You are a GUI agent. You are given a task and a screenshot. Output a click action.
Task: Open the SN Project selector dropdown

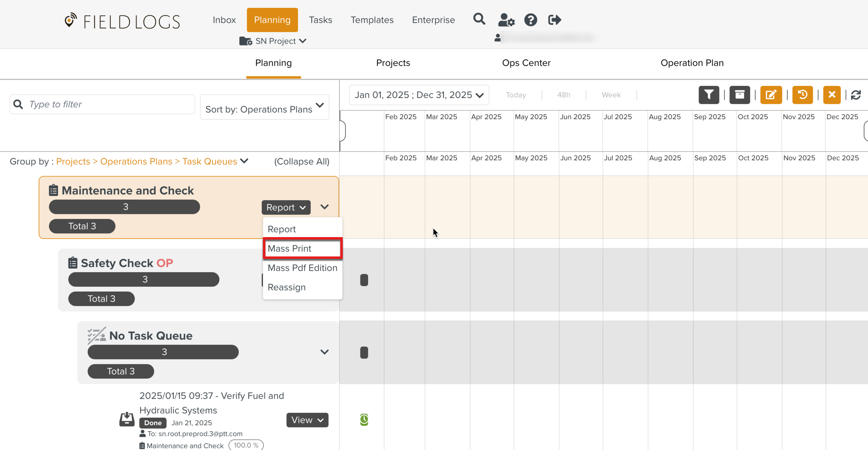pyautogui.click(x=274, y=41)
